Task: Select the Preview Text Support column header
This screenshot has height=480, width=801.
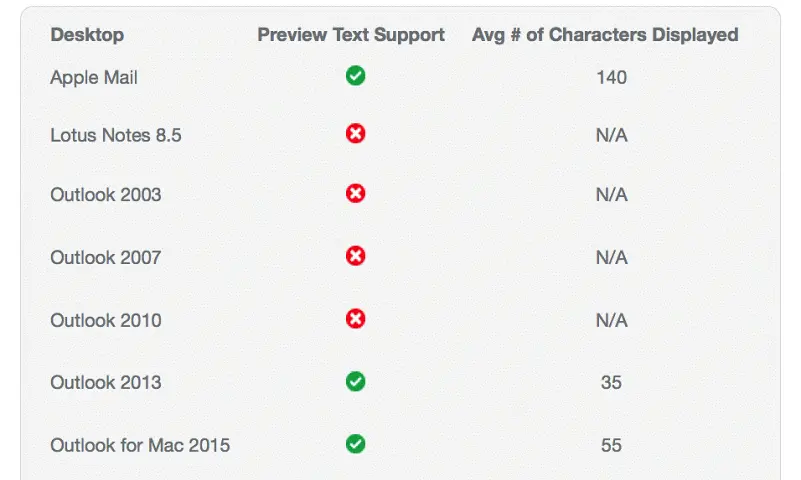Action: tap(351, 35)
